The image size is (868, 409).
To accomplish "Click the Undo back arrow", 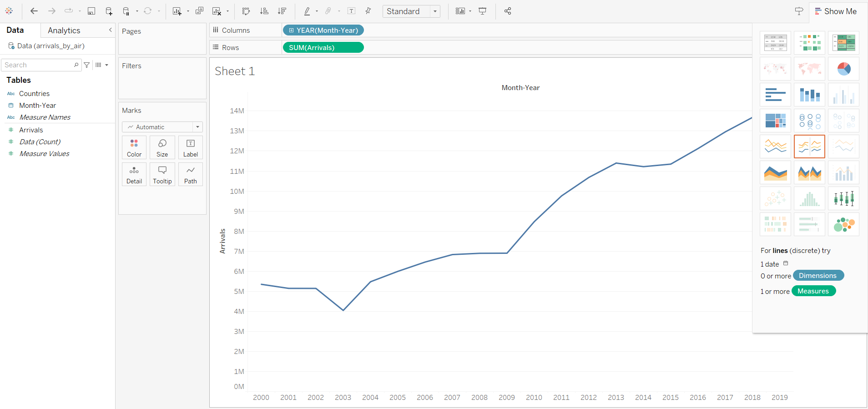I will (34, 11).
